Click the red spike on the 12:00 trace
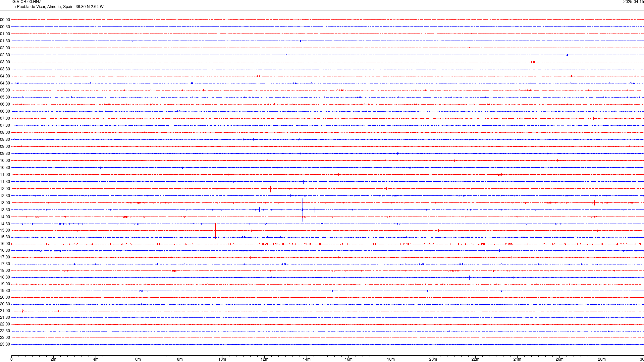This screenshot has height=362, width=644. point(270,189)
